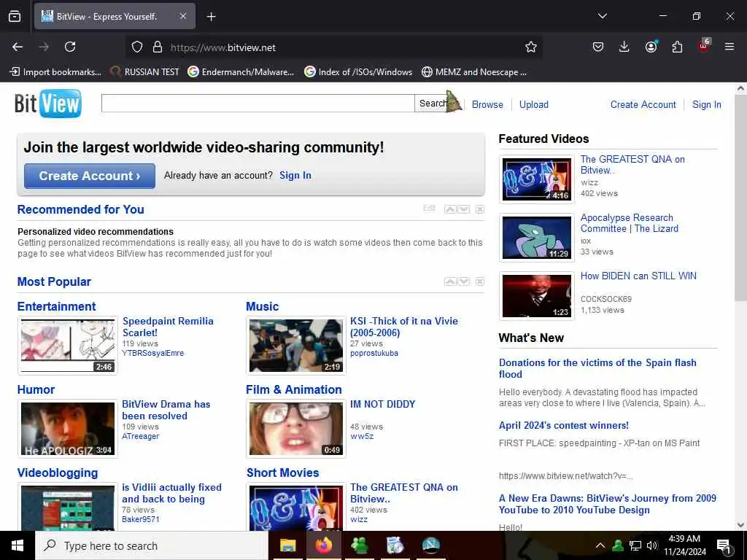Open a new tab with plus icon
This screenshot has height=560, width=747.
pos(211,17)
